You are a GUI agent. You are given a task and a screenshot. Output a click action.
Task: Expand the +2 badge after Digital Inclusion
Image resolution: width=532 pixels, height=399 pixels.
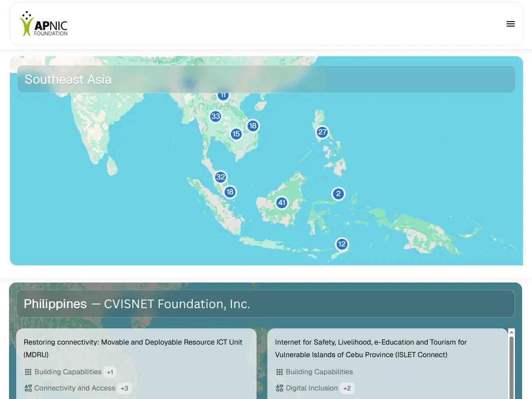tap(347, 388)
